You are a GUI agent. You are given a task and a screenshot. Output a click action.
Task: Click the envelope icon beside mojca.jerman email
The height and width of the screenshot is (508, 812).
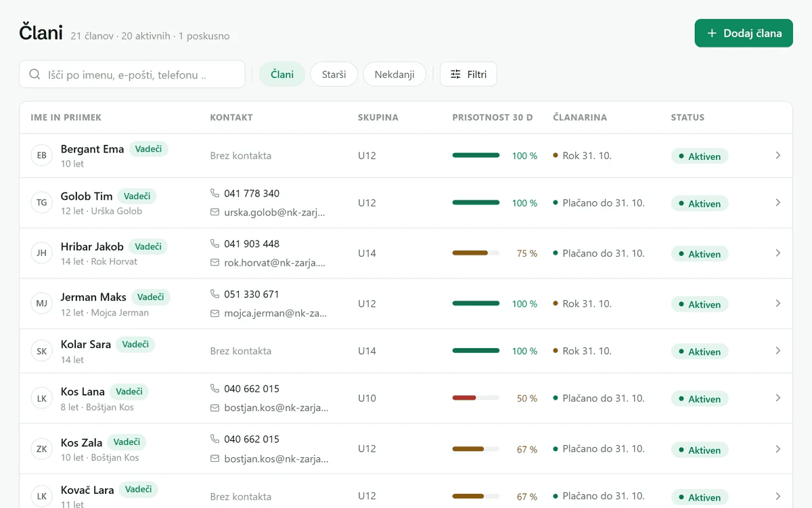[215, 313]
